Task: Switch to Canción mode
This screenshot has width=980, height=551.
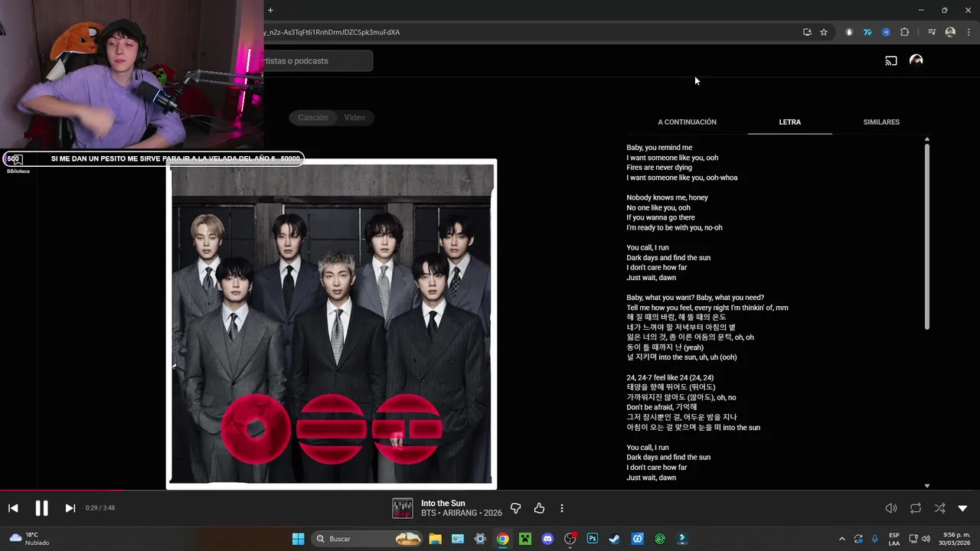Action: click(312, 117)
